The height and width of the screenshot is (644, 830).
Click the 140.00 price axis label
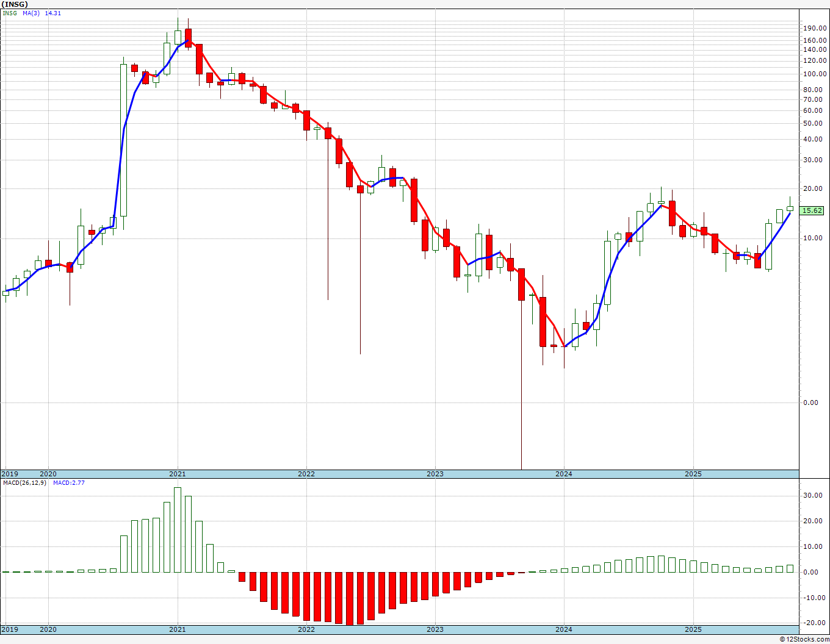click(x=816, y=50)
